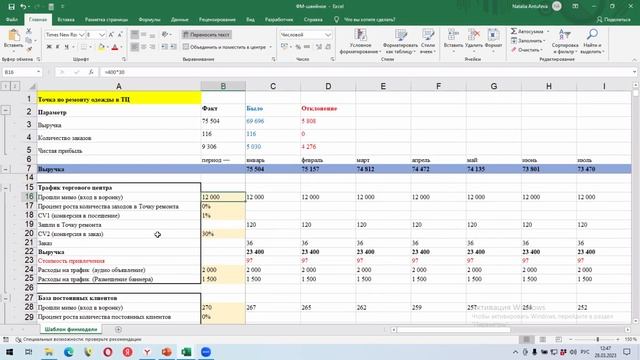Open Cell Styles (Стили ячеек)

click(x=428, y=41)
